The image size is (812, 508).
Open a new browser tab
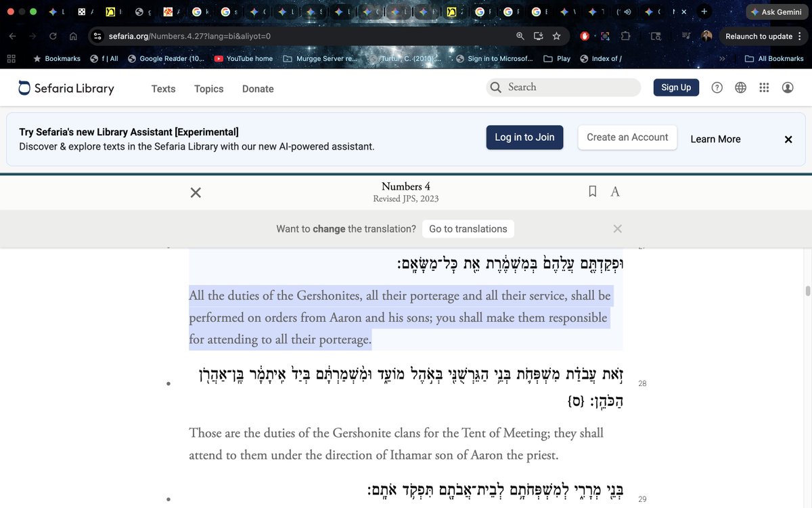(704, 12)
